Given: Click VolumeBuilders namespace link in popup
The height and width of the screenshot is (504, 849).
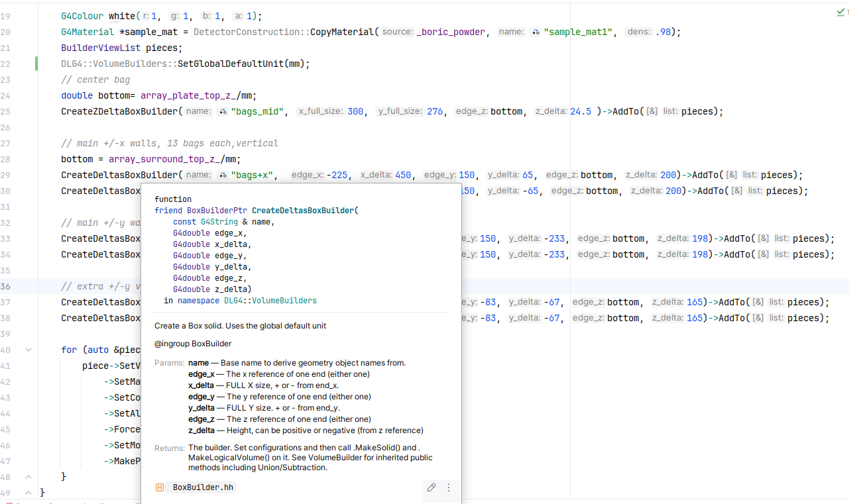Looking at the screenshot, I should click(x=284, y=301).
